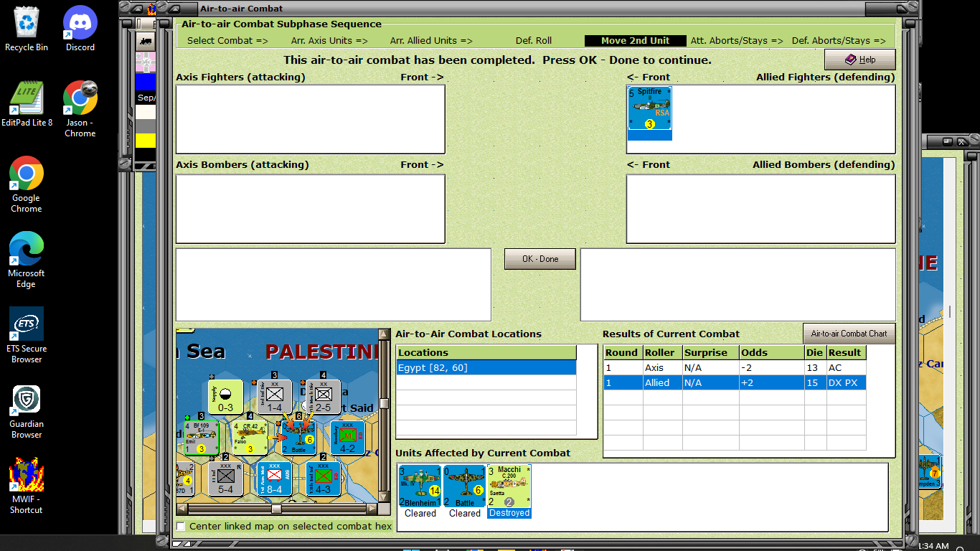Screen dimensions: 980x551
Task: Click the Arr. Axis Units subphase label
Action: coord(329,41)
